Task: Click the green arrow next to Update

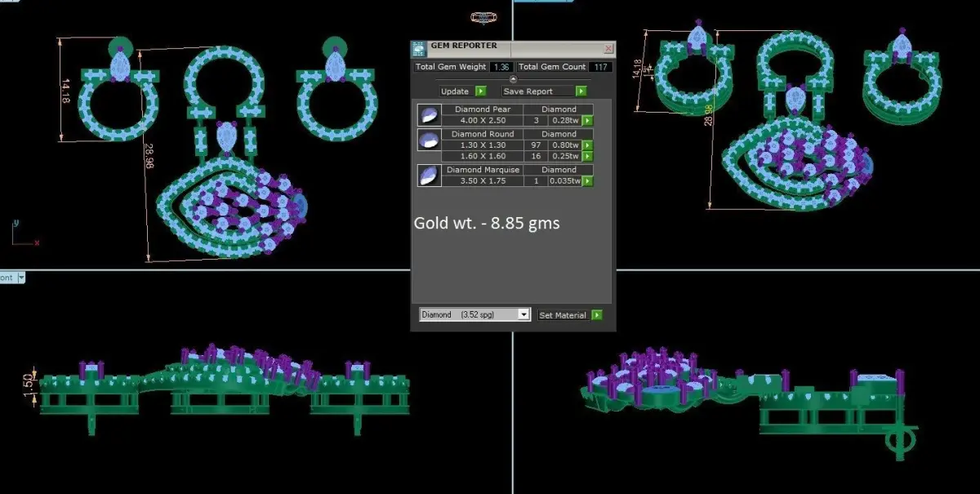Action: (480, 91)
